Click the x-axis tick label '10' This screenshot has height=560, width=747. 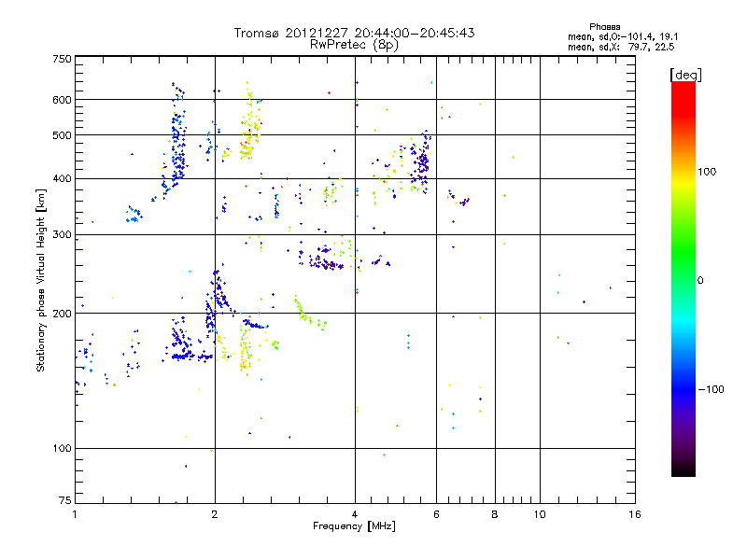coord(540,514)
